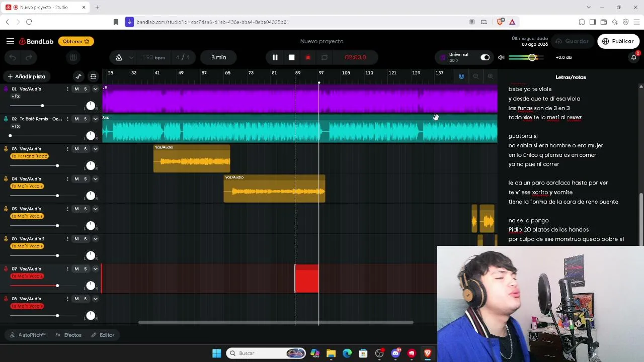
Task: Click the automation curve icon
Action: click(78, 76)
